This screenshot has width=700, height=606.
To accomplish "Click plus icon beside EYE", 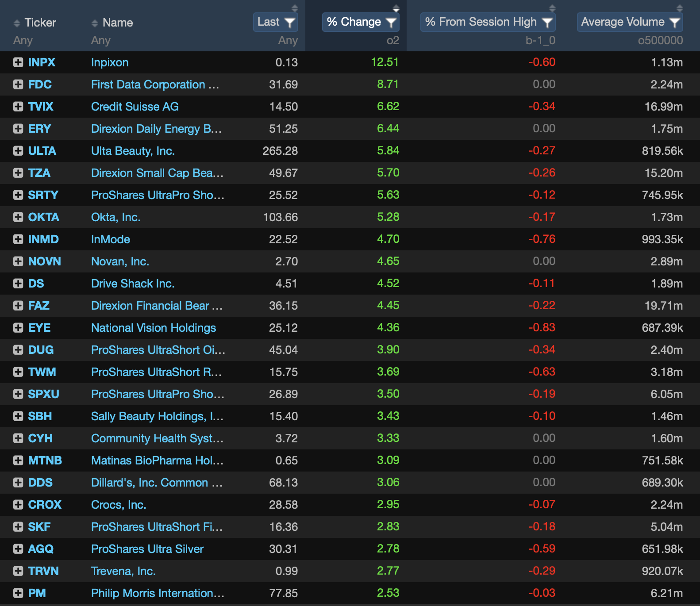I will [x=18, y=328].
